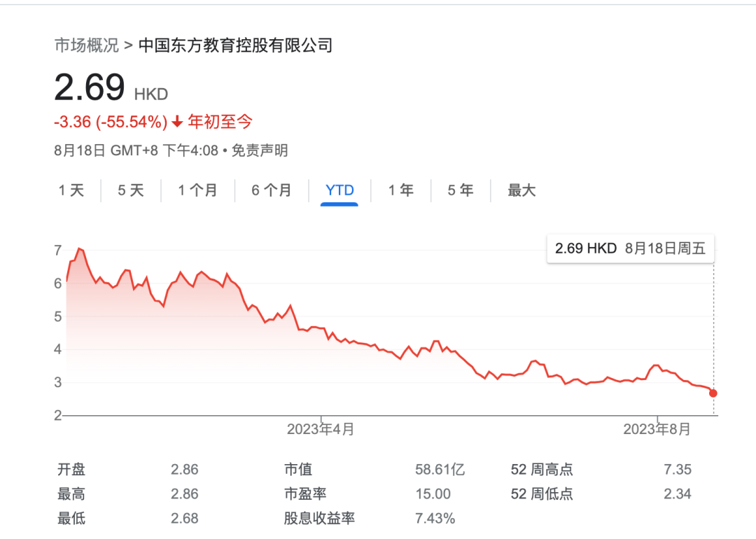
Task: Click the timestamp 8月18日 GMT+8 下午4:08
Action: (x=136, y=150)
